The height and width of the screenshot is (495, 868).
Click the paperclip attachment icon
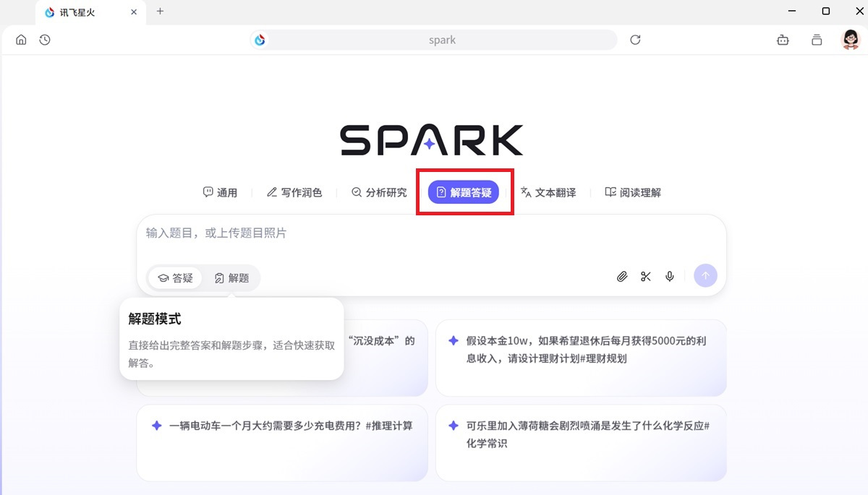622,276
